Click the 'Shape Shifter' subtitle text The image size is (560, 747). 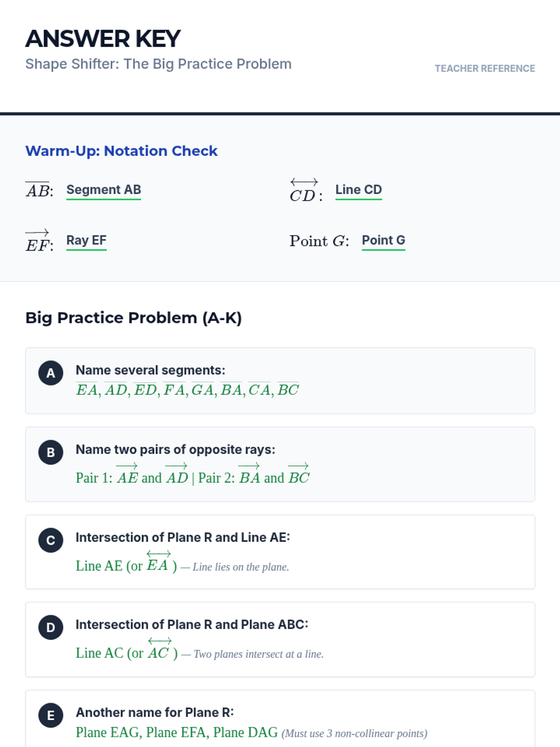tap(158, 64)
